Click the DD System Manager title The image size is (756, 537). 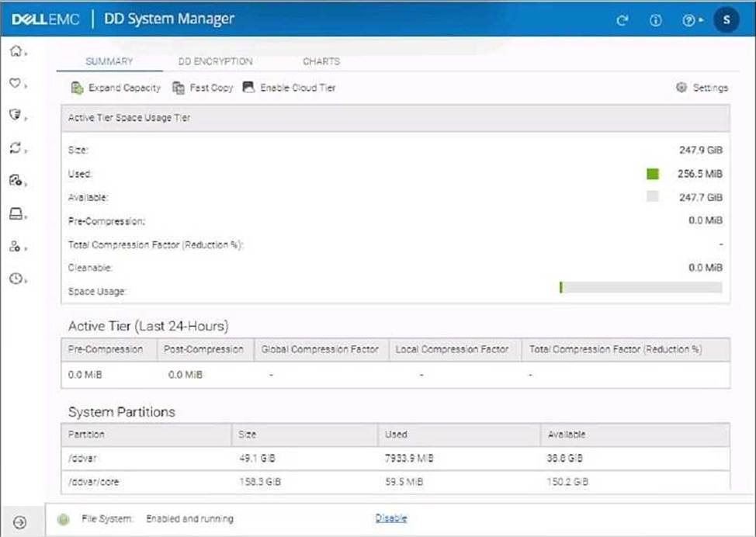pyautogui.click(x=168, y=19)
